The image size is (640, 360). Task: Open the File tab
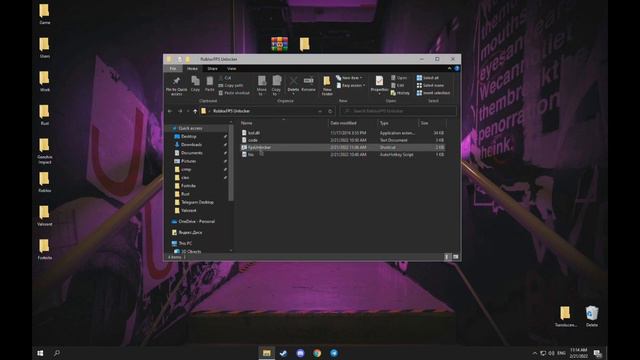pos(173,69)
